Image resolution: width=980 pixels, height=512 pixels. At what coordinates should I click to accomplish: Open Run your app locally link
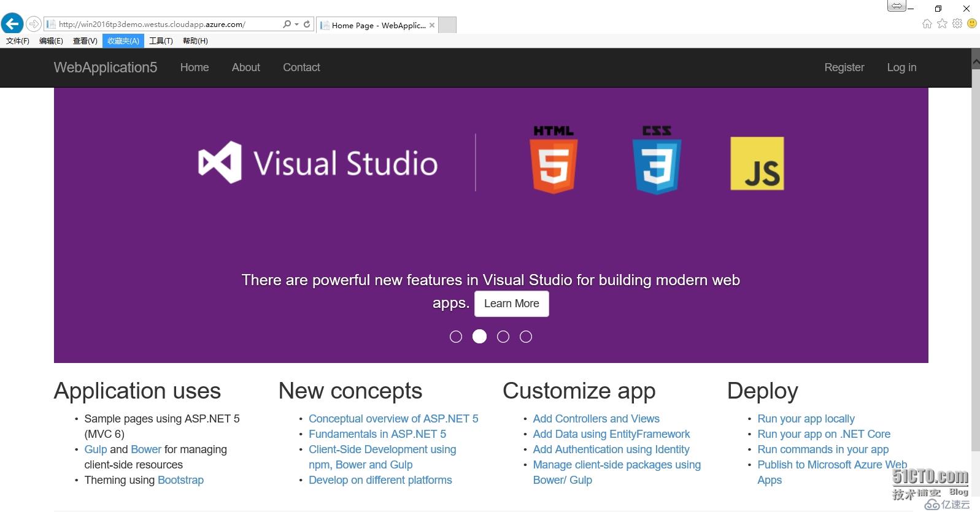806,419
